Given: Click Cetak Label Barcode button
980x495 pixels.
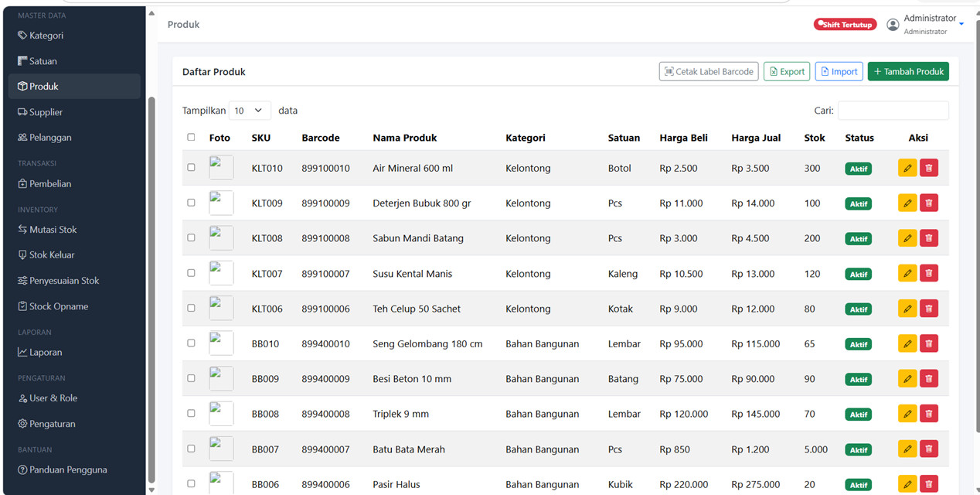Looking at the screenshot, I should (x=709, y=71).
